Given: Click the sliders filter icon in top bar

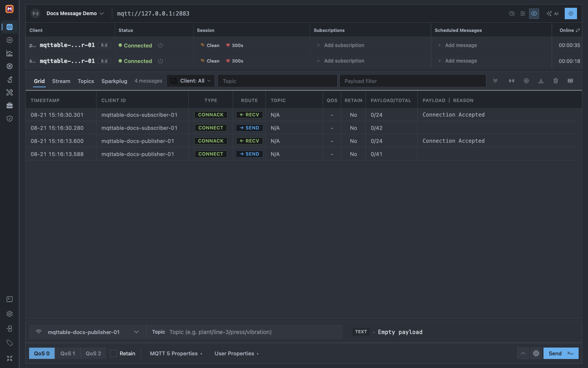Looking at the screenshot, I should (x=523, y=13).
